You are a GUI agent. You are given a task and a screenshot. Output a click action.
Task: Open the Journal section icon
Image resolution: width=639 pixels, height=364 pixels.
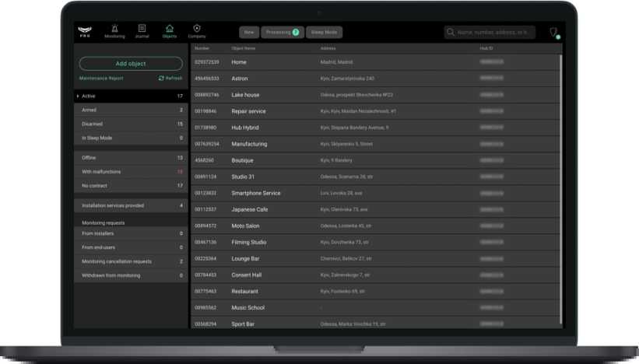[142, 29]
